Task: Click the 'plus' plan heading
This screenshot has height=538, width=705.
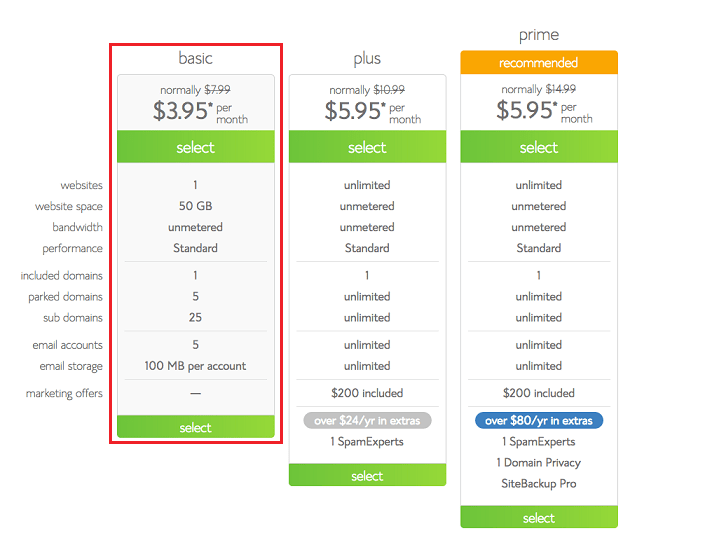Action: [367, 59]
